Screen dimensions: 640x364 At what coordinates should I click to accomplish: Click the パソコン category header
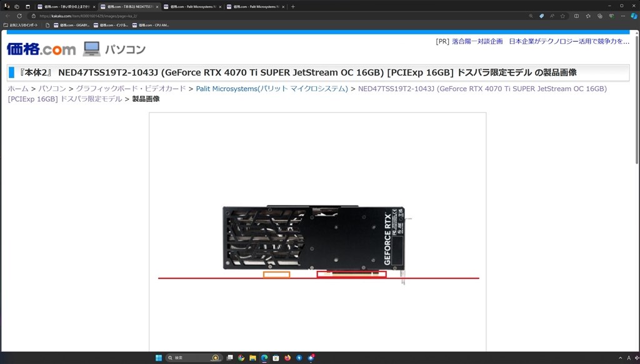point(114,49)
